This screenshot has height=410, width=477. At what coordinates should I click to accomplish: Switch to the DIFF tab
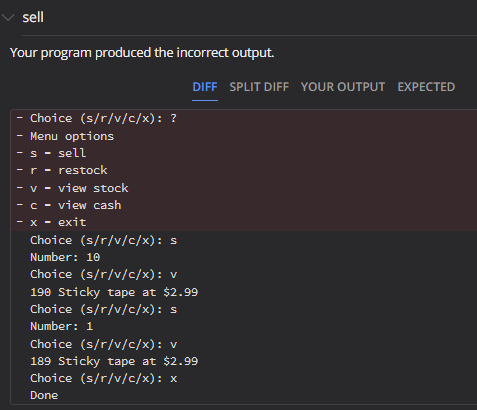coord(205,87)
